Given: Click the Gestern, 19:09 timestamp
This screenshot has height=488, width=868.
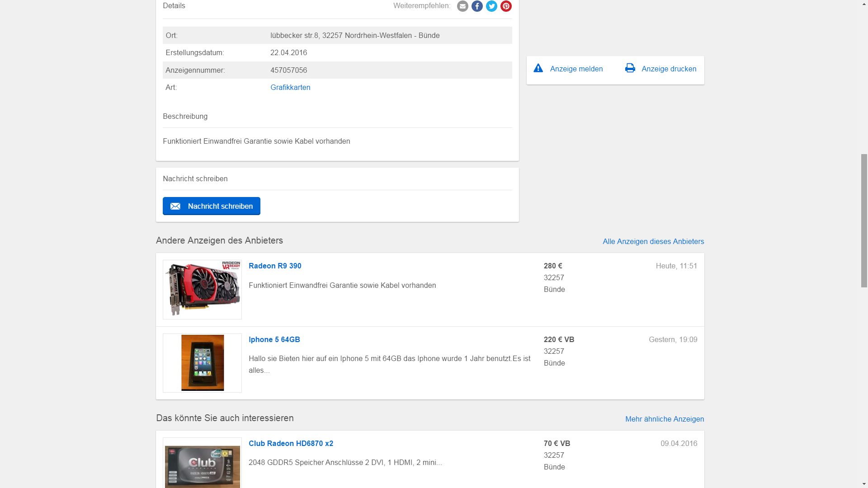Looking at the screenshot, I should (673, 339).
